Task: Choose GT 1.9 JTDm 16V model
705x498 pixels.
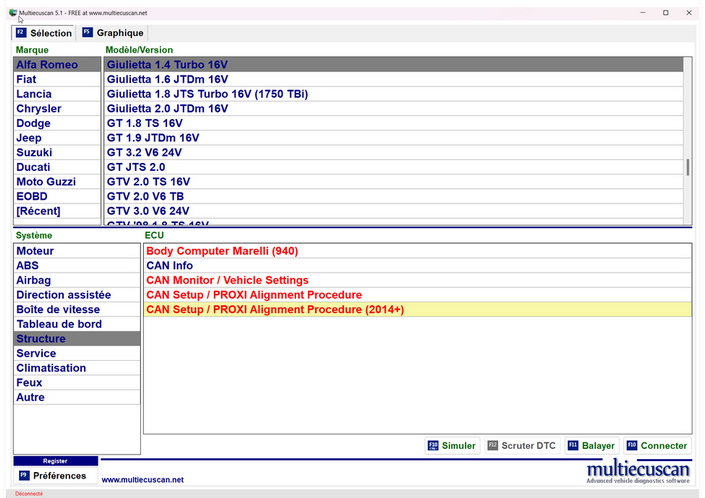Action: [394, 138]
